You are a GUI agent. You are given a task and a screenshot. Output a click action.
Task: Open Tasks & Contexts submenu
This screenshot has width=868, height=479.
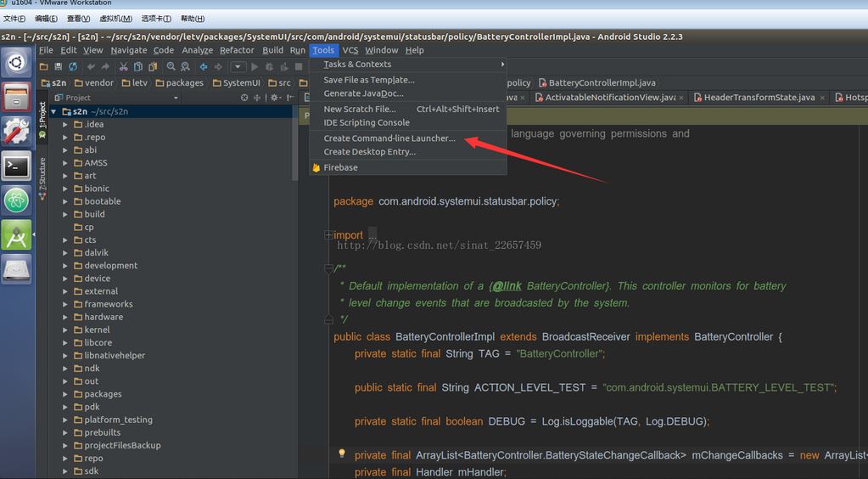408,65
